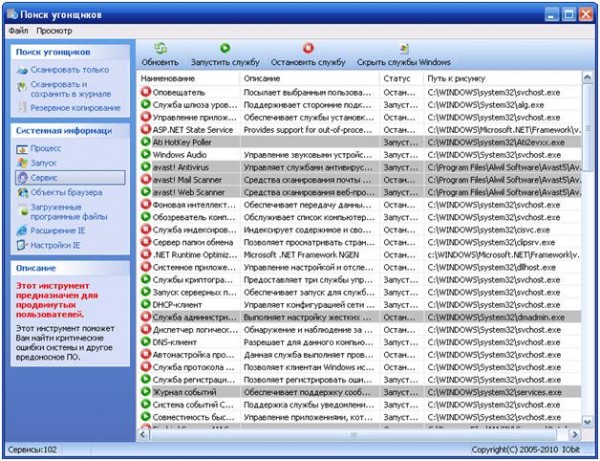Select the avast! Web Scanner row name

tap(189, 192)
